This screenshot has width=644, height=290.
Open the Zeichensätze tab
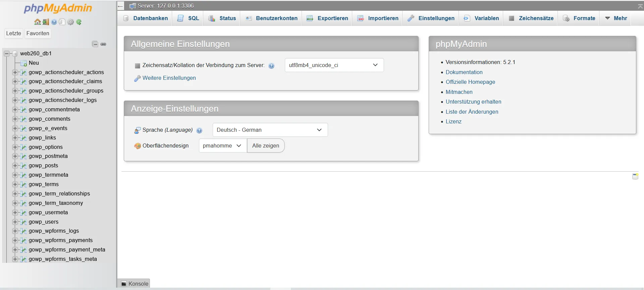531,18
